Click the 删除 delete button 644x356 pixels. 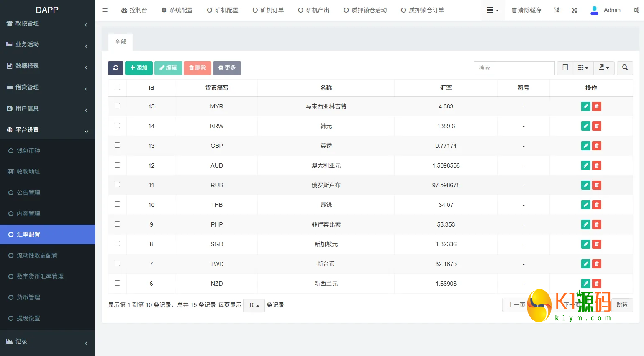point(198,68)
